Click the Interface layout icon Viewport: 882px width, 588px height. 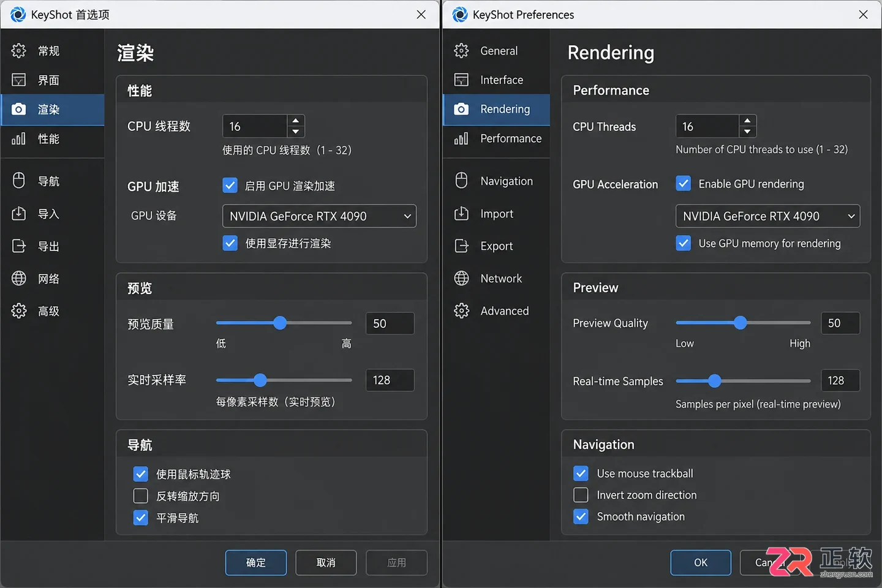[x=462, y=80]
